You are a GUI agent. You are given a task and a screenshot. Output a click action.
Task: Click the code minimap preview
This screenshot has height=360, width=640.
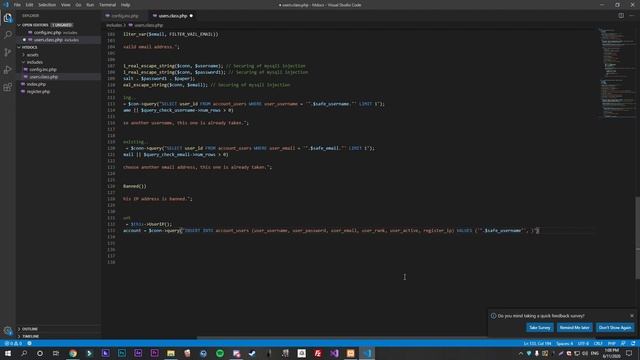pyautogui.click(x=617, y=73)
